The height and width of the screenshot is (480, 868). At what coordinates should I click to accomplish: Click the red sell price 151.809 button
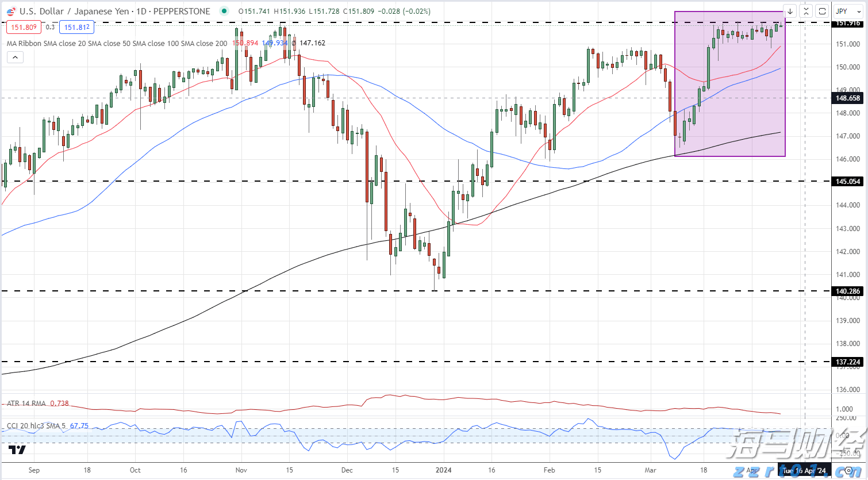(x=24, y=27)
